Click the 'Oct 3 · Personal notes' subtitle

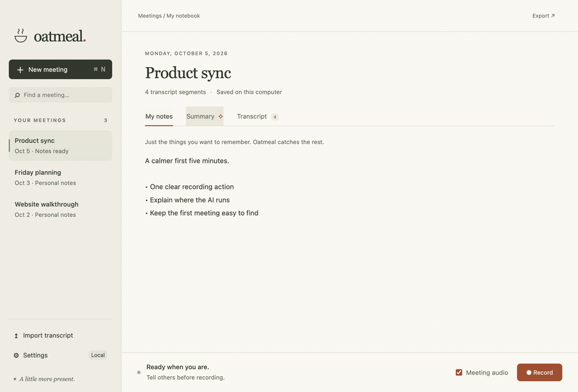tap(45, 183)
